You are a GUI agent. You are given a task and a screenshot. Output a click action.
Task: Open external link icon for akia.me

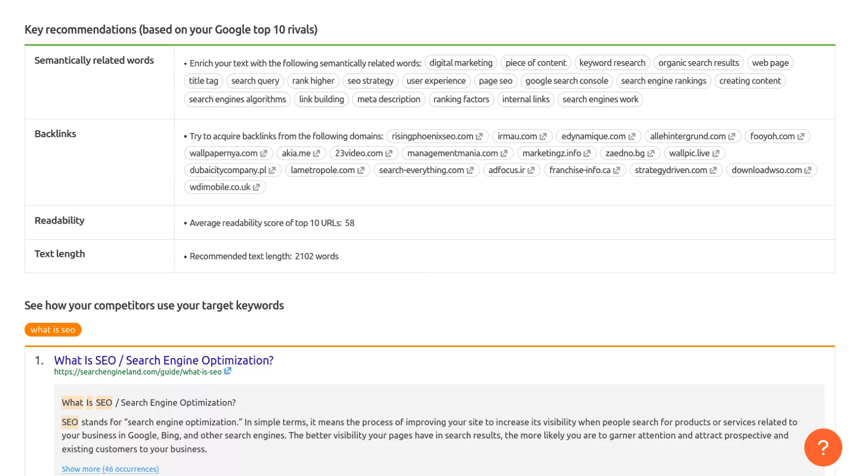click(x=317, y=153)
